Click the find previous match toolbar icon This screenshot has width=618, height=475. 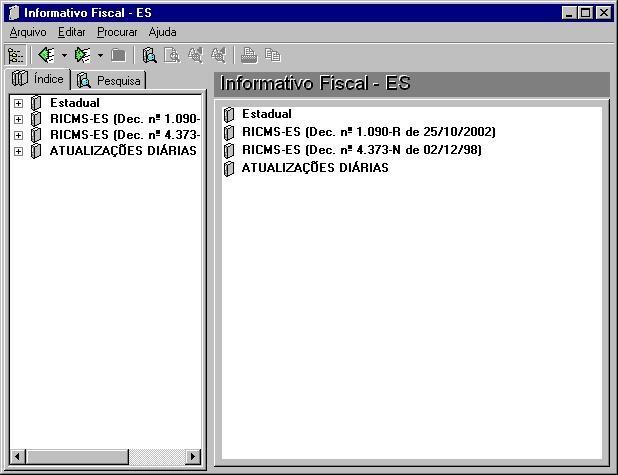[x=195, y=55]
